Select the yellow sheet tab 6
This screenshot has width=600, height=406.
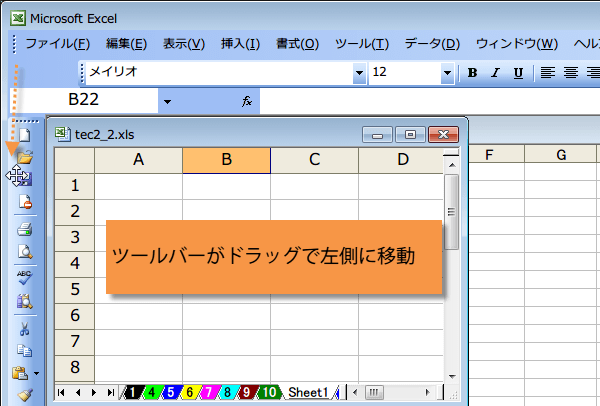189,392
